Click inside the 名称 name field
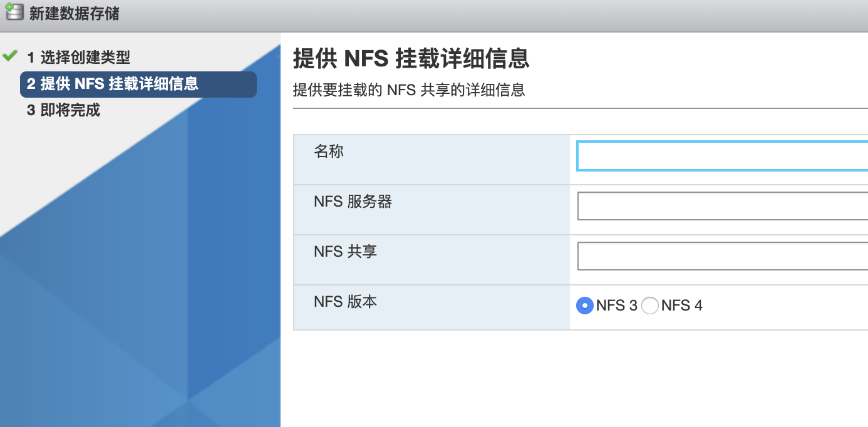 click(x=720, y=155)
